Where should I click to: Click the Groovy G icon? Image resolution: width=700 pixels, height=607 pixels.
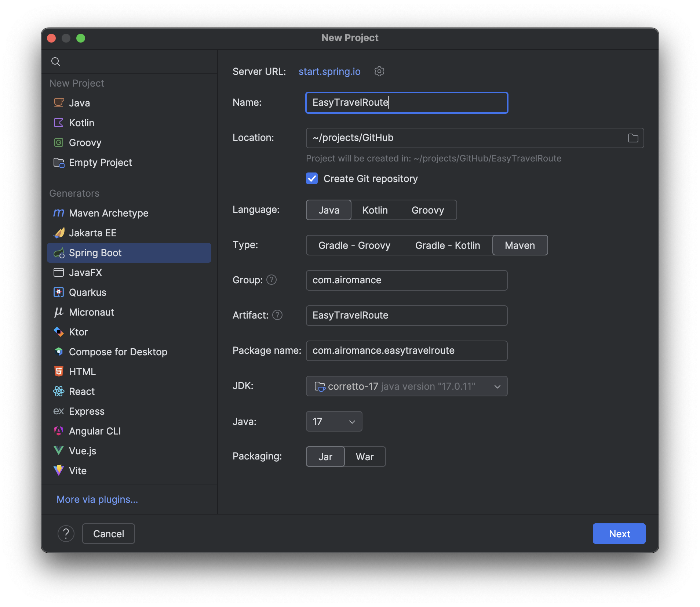coord(59,142)
